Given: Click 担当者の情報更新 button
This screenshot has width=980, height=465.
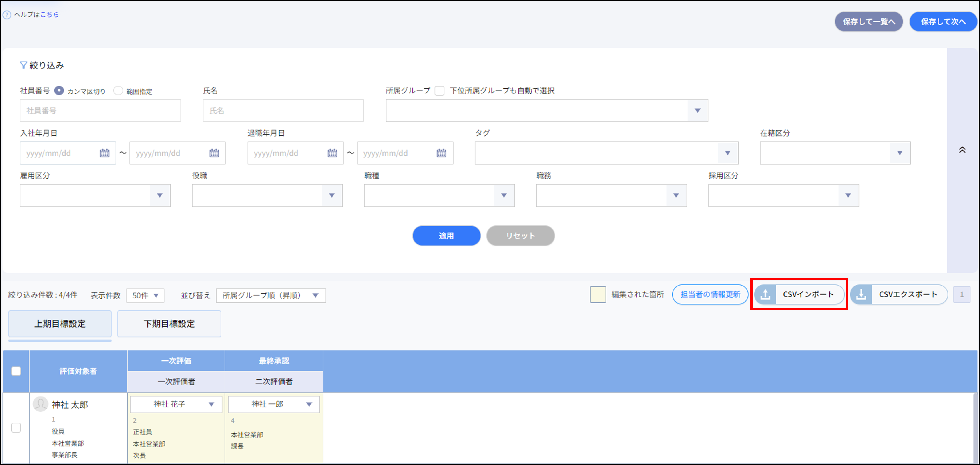Looking at the screenshot, I should click(x=710, y=294).
